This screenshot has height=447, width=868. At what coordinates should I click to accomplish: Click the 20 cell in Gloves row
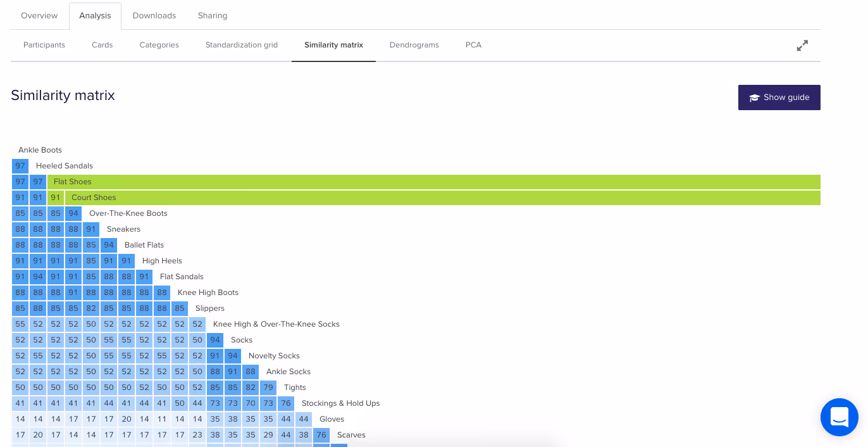pyautogui.click(x=127, y=419)
